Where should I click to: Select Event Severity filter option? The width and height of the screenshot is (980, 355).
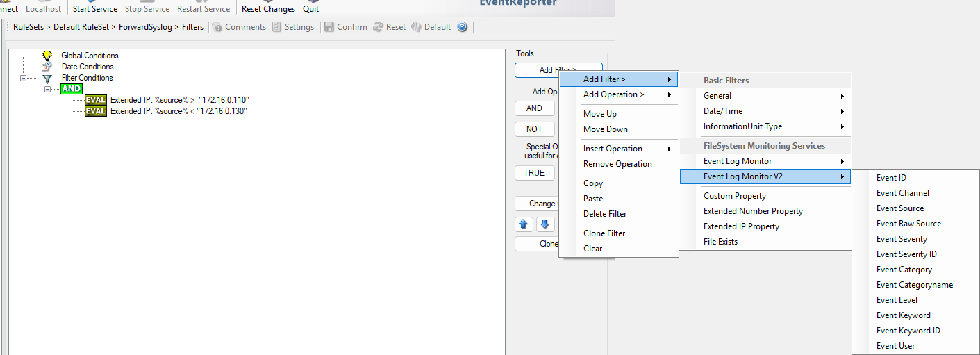tap(916, 239)
